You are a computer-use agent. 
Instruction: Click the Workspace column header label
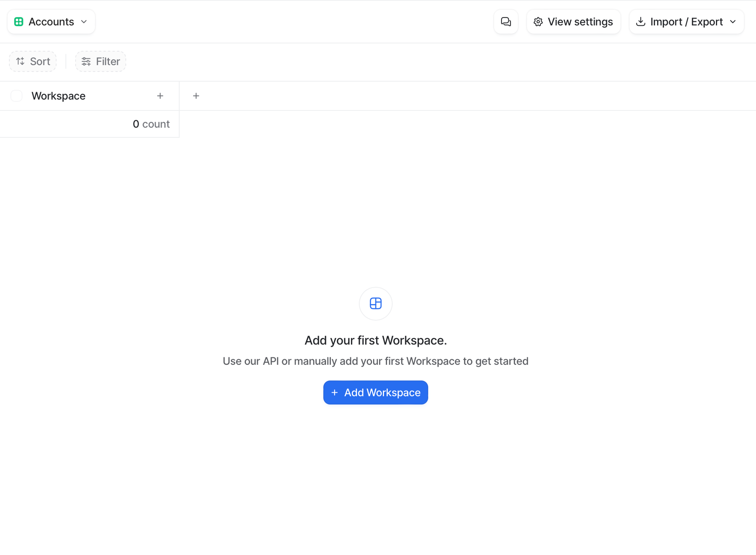point(59,96)
